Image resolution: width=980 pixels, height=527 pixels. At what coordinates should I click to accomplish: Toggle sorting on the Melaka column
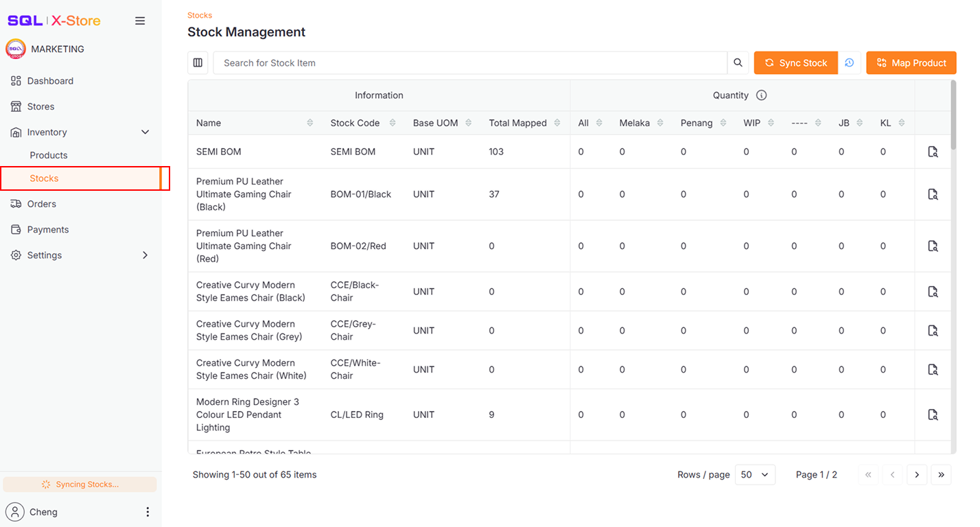click(x=661, y=122)
